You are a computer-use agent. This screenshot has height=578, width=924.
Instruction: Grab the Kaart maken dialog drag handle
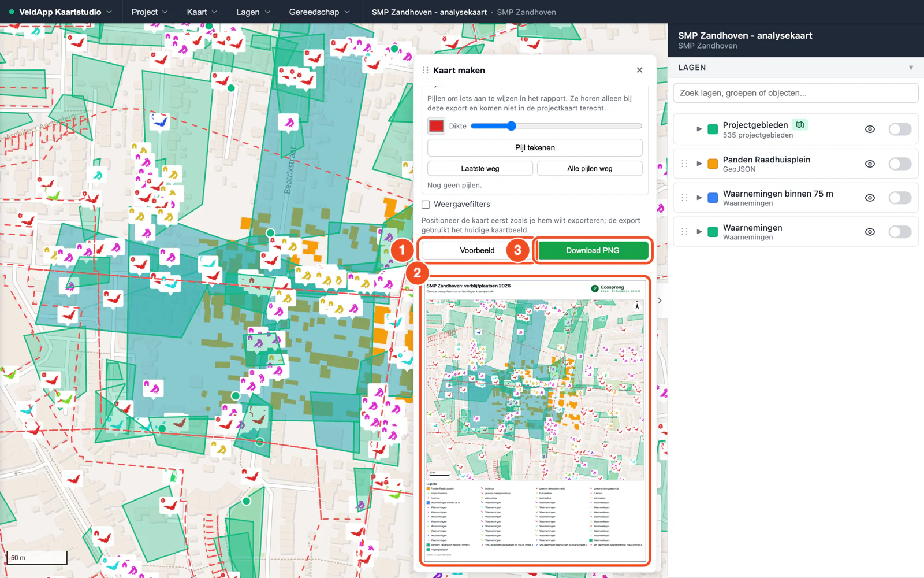point(426,71)
